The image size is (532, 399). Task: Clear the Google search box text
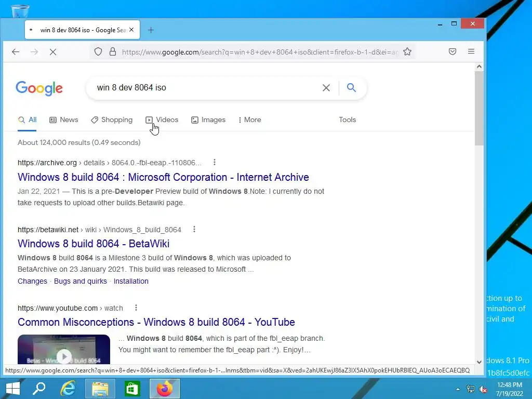point(326,88)
